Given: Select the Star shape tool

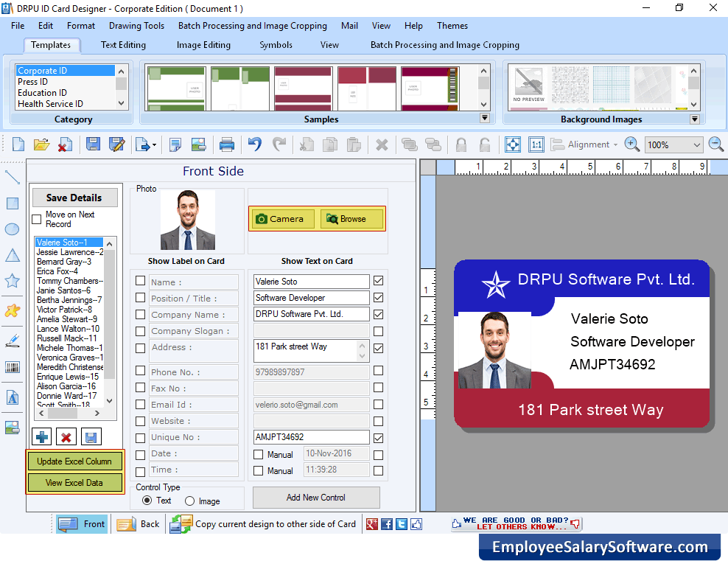Looking at the screenshot, I should tap(11, 281).
